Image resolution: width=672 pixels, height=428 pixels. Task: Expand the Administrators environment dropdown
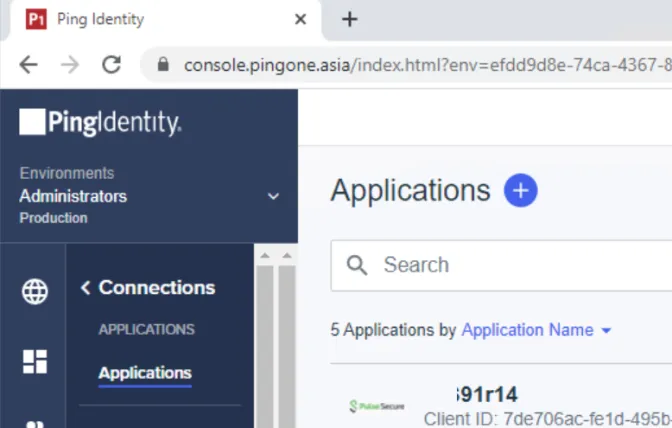pyautogui.click(x=273, y=196)
